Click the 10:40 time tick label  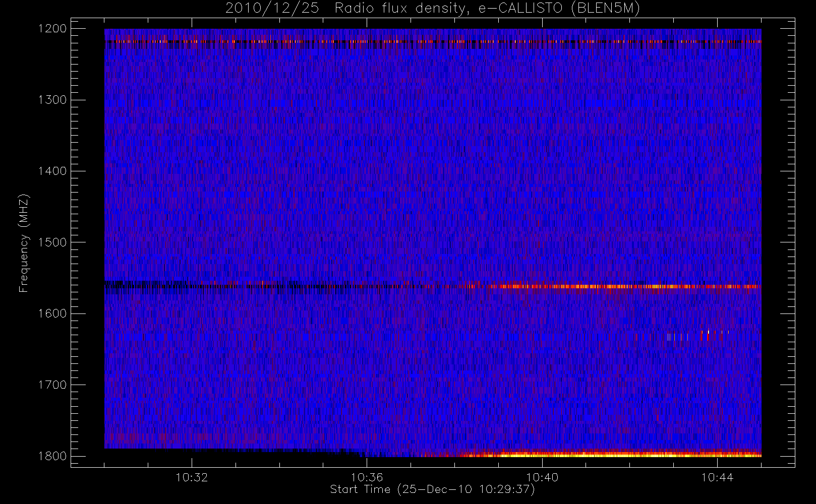(542, 477)
